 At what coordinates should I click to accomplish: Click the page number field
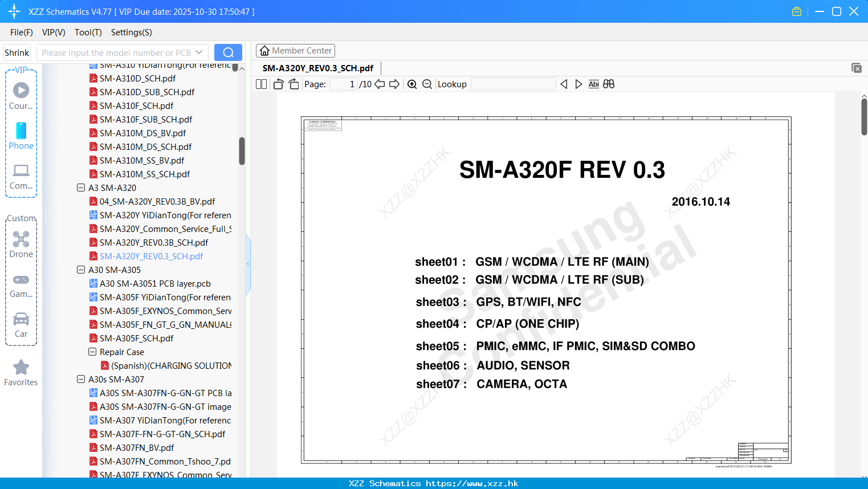[x=343, y=84]
